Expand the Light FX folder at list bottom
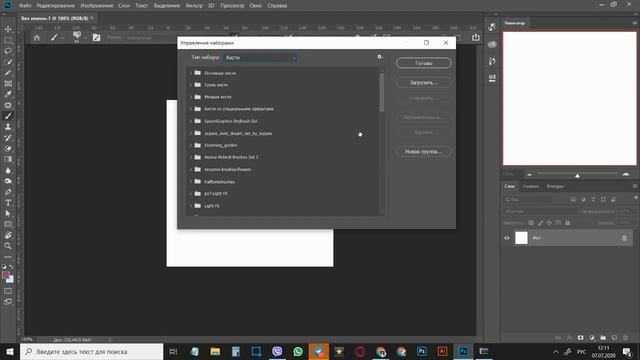Image resolution: width=640 pixels, height=360 pixels. pos(191,206)
